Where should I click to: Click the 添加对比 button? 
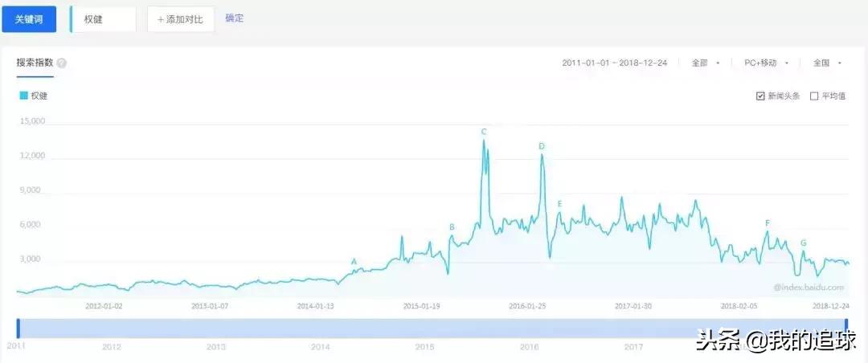pos(181,19)
